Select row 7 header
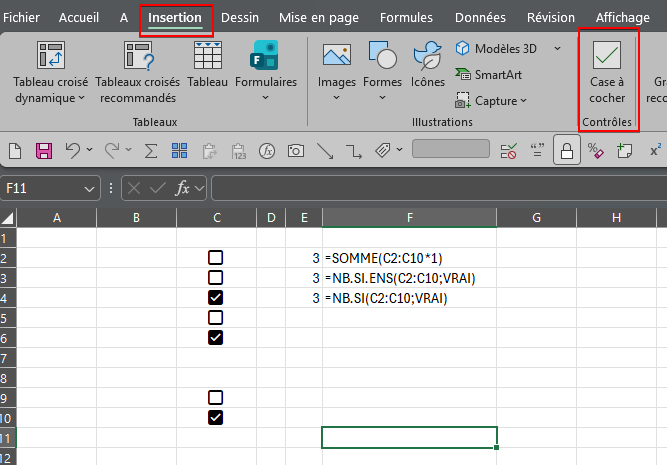 [8, 358]
